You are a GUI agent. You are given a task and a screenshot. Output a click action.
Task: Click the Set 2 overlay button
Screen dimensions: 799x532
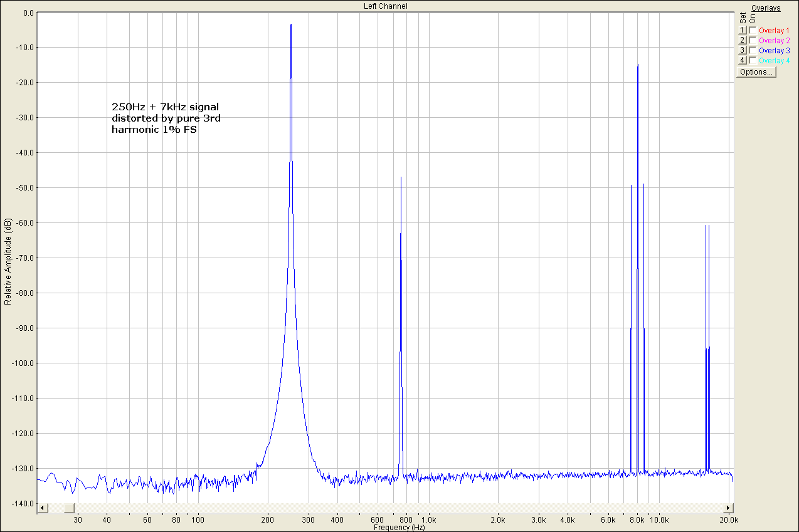742,40
